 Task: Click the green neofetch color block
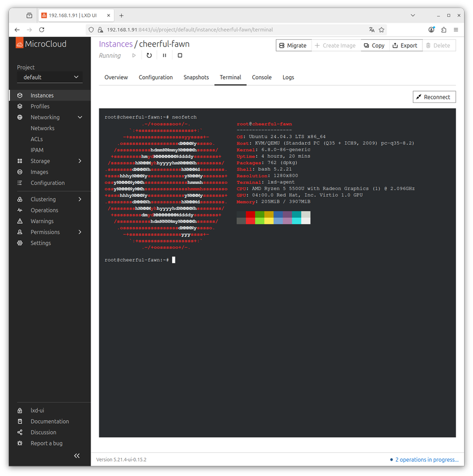tap(259, 218)
